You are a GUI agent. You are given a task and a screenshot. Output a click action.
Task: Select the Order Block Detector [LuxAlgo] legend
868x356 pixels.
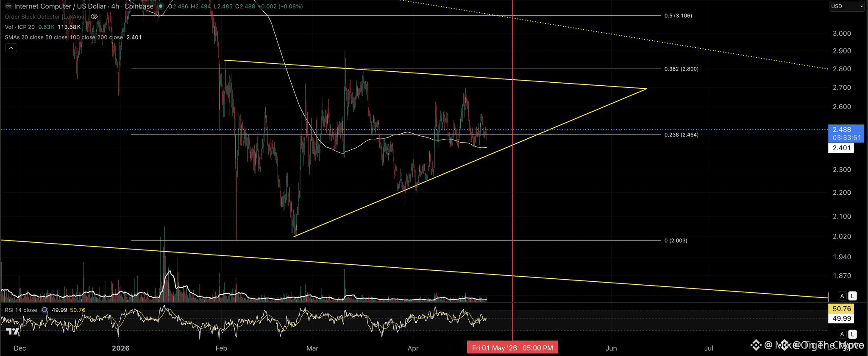coord(46,17)
